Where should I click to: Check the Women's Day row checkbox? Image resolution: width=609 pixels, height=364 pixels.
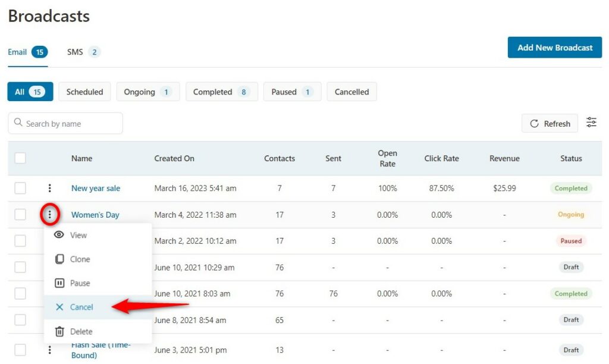pos(20,215)
